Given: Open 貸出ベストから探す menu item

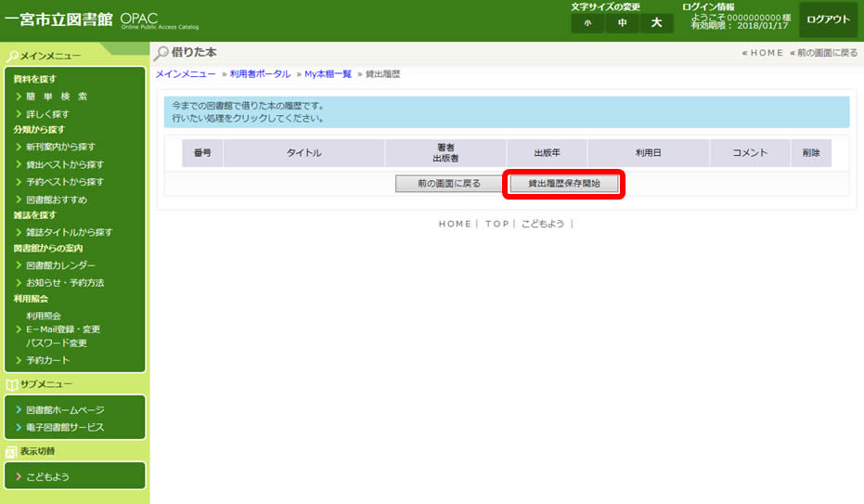Looking at the screenshot, I should (x=65, y=164).
